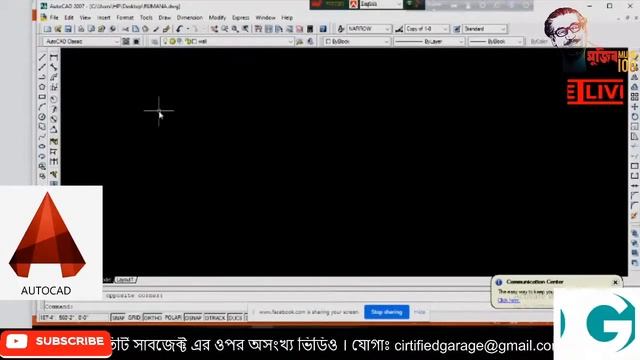Open the Format menu
This screenshot has width=640, height=360.
coord(125,18)
